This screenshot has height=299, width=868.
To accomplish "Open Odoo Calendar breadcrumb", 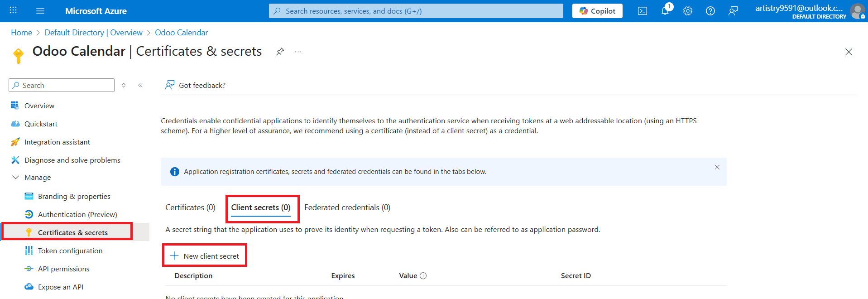I will (x=182, y=33).
